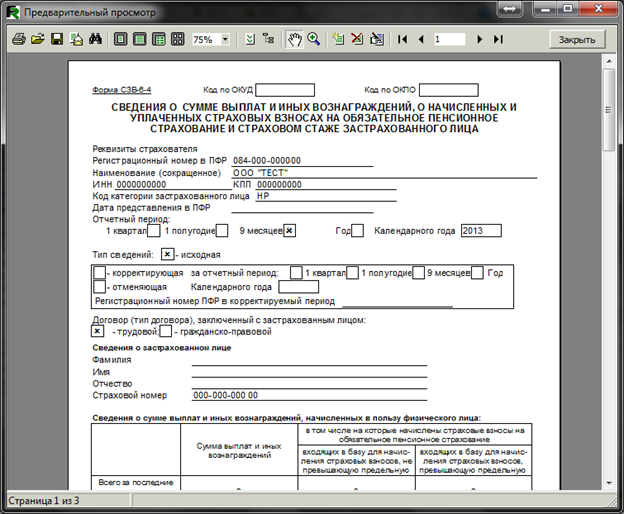Open a report file via folder icon
The image size is (624, 514).
pyautogui.click(x=37, y=39)
